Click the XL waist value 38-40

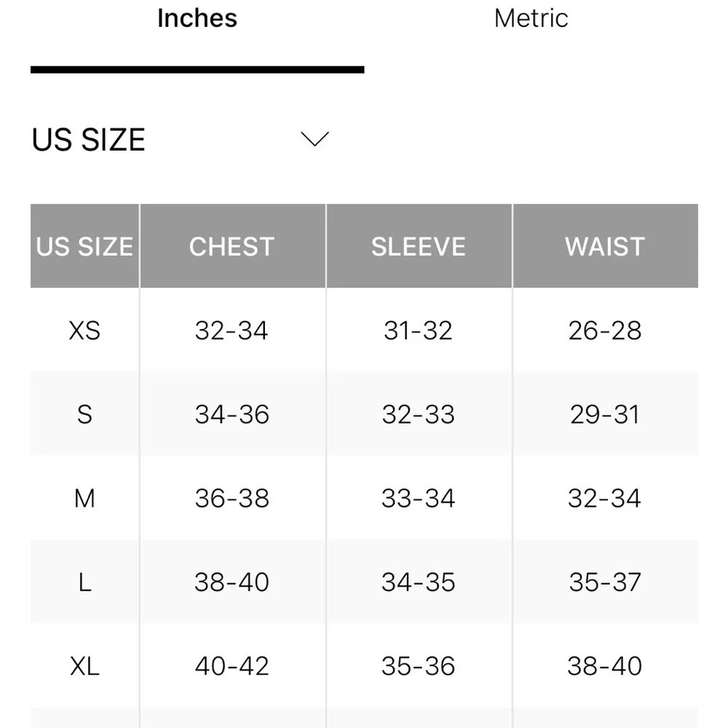605,666
